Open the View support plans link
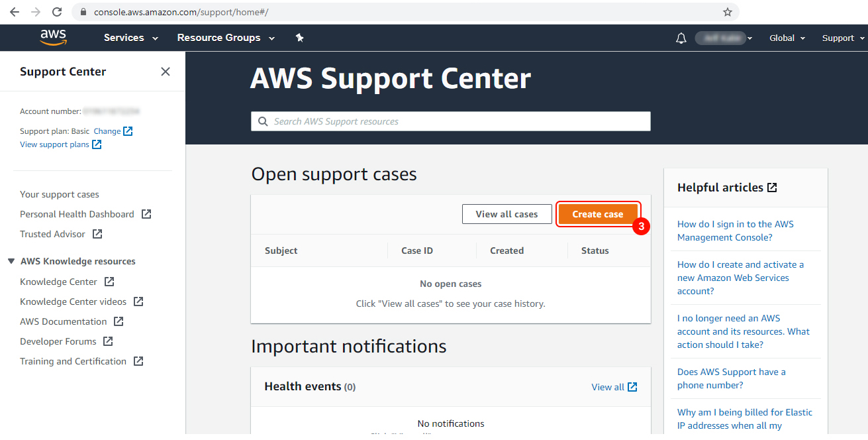This screenshot has width=868, height=440. pos(56,144)
